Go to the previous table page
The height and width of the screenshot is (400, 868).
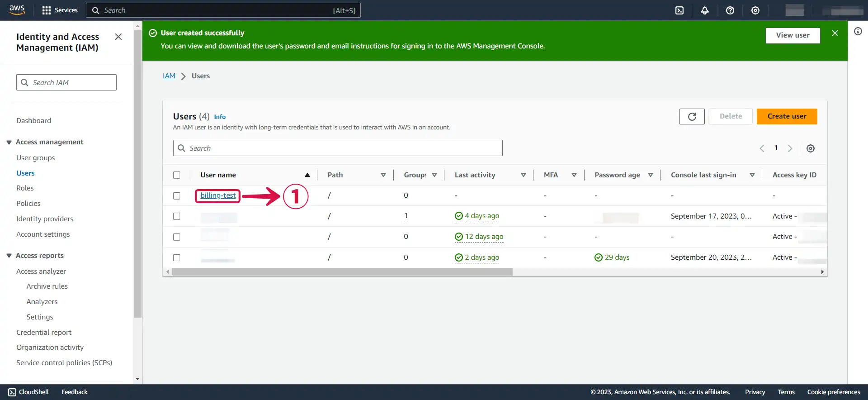click(x=762, y=148)
